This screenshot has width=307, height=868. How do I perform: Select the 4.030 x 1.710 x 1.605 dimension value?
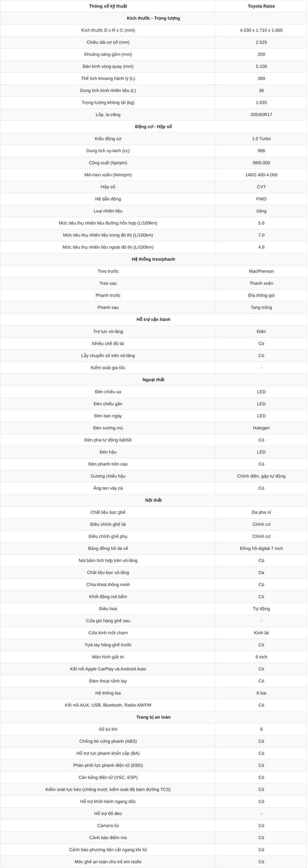(261, 30)
